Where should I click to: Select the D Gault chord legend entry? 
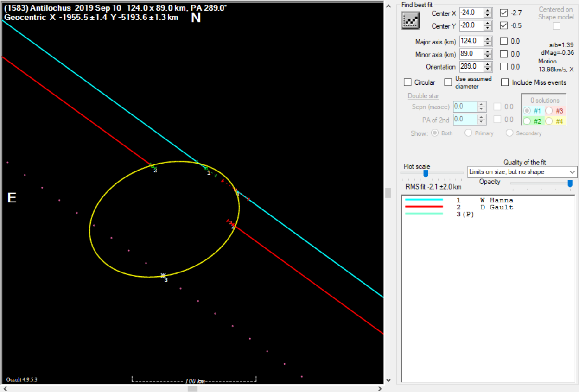496,207
